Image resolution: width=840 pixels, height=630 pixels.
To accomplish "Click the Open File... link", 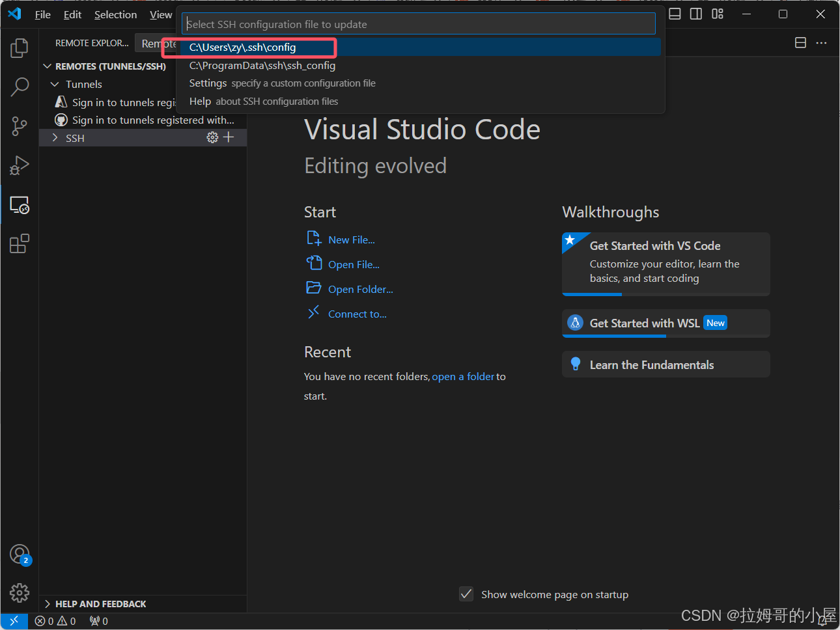I will [x=354, y=265].
